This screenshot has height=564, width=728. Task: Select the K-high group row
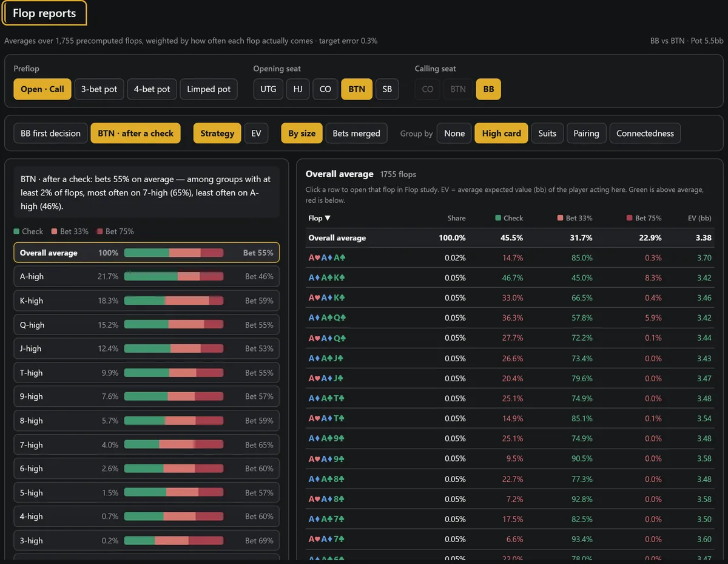coord(146,301)
